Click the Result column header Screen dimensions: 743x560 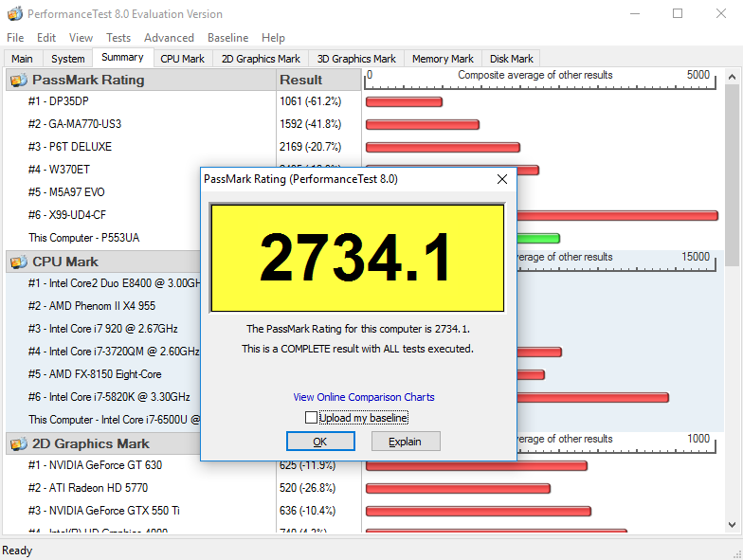pyautogui.click(x=318, y=80)
